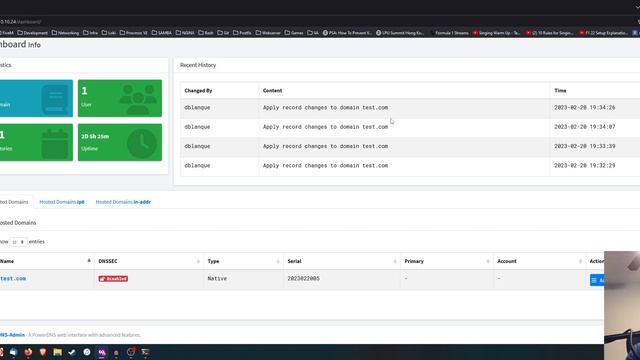Open the F1 22 Setup Explanation bookmark
The image size is (640, 360).
tap(603, 33)
